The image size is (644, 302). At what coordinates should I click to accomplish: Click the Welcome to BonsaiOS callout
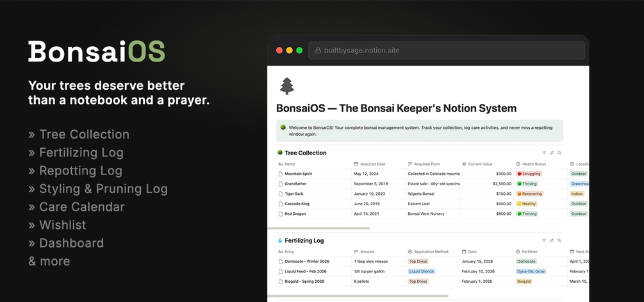pos(419,131)
